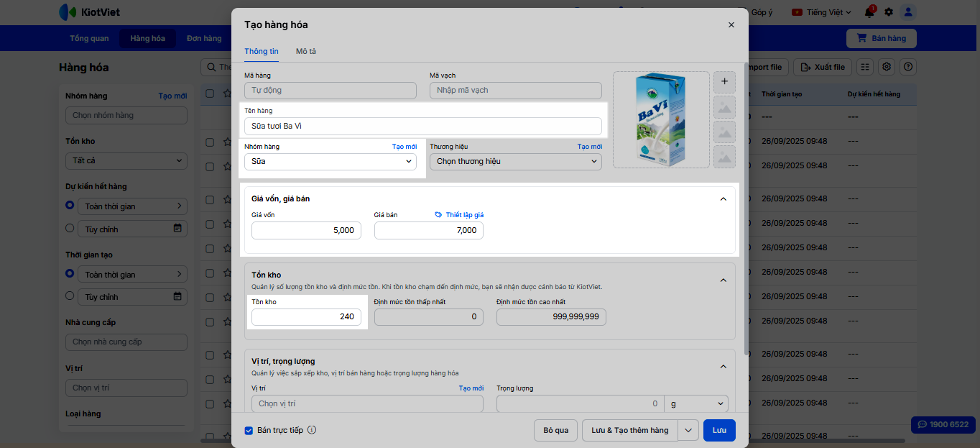The width and height of the screenshot is (980, 448).
Task: Select Tùy chỉnh radio under Dự kiến hết hàng
Action: tap(70, 229)
